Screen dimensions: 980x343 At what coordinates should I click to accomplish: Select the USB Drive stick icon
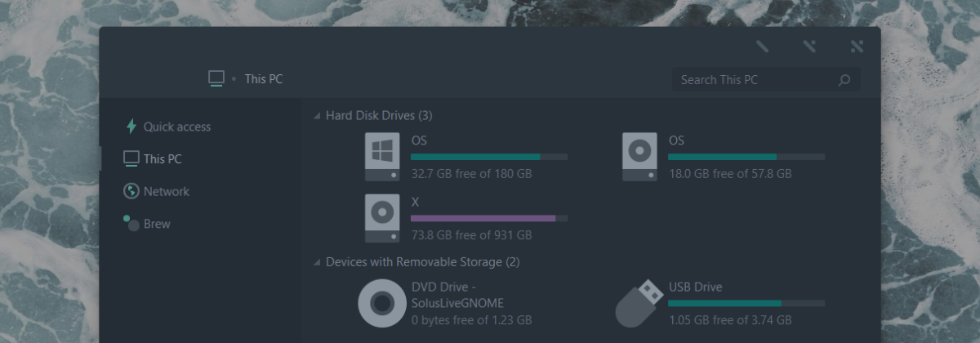click(639, 303)
